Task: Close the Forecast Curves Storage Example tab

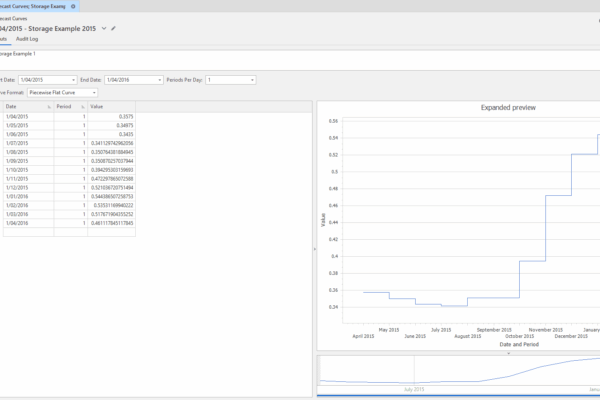Action: pos(73,6)
